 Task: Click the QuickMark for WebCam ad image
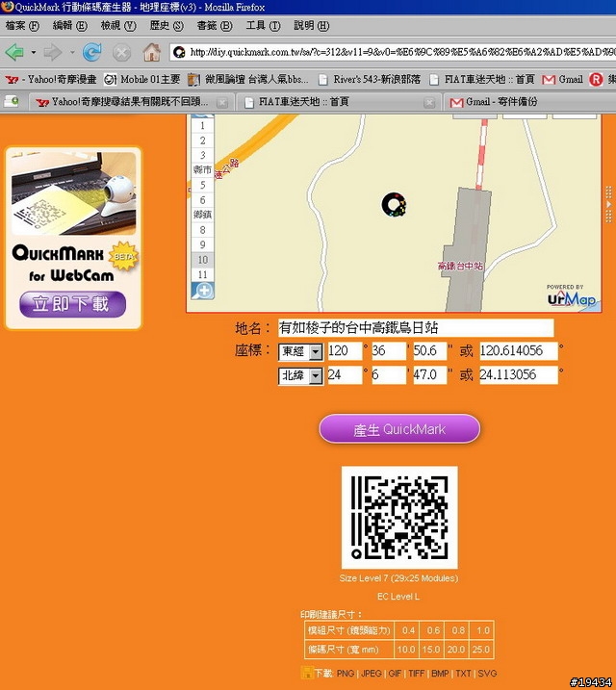[x=73, y=193]
